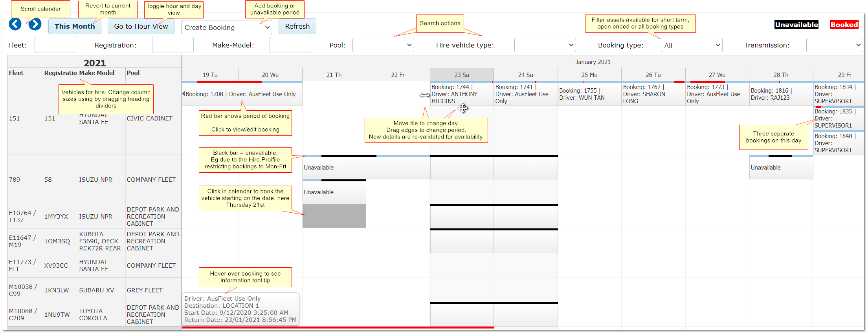Open the Create Booking dropdown
Screen dimensions: 868x334
tap(227, 27)
